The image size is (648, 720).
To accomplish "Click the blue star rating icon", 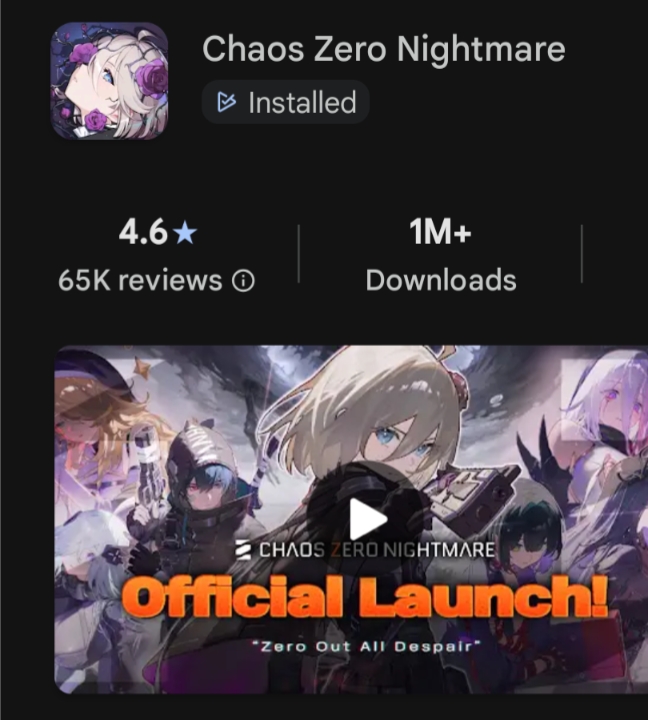I will click(185, 232).
